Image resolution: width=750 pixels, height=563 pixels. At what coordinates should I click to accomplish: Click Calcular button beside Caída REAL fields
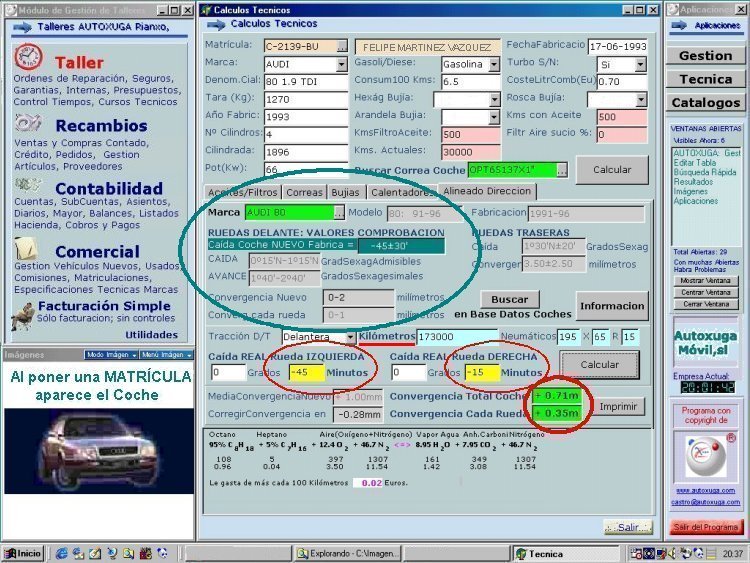[599, 365]
